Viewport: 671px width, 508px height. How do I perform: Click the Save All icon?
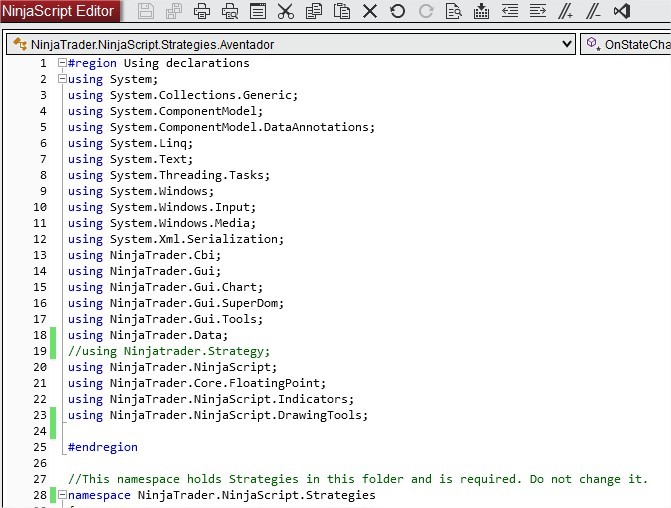[174, 11]
